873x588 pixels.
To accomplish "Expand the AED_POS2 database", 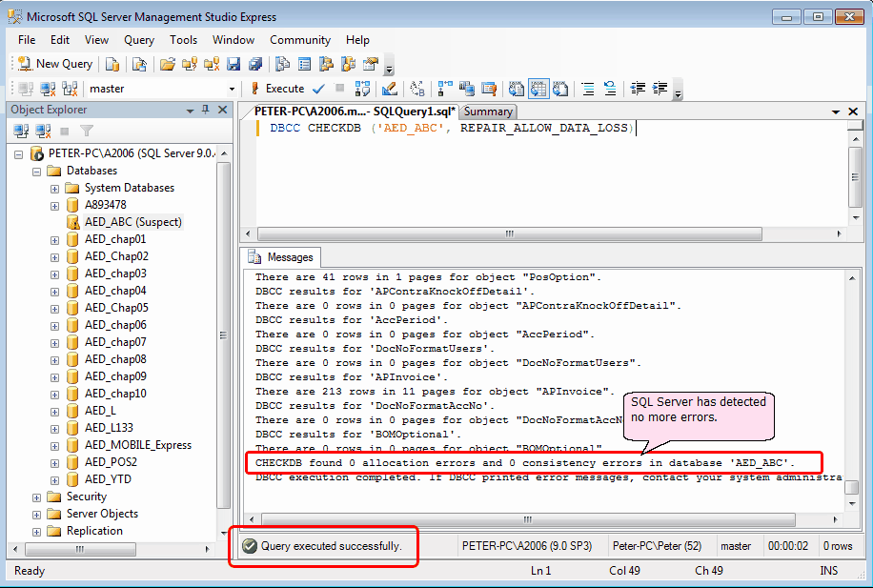I will tap(54, 463).
